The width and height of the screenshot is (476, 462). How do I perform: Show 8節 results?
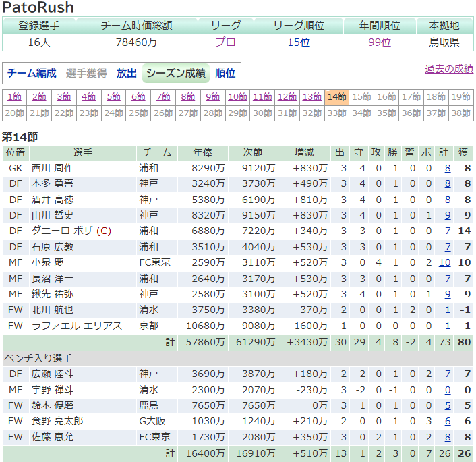188,97
